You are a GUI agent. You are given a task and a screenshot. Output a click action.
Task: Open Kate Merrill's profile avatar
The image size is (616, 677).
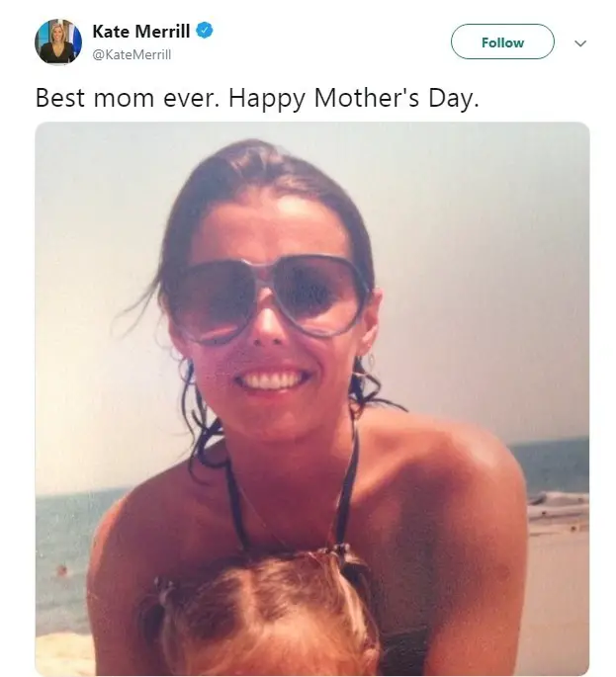tap(58, 42)
